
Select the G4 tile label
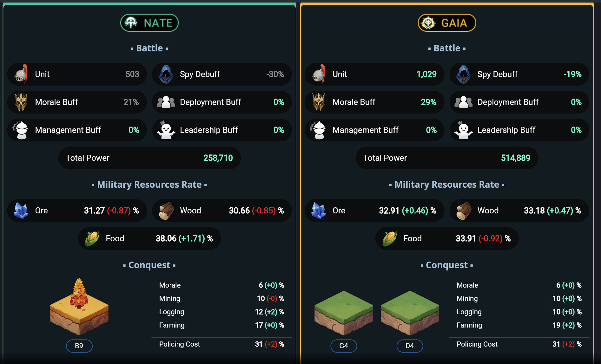click(x=344, y=346)
